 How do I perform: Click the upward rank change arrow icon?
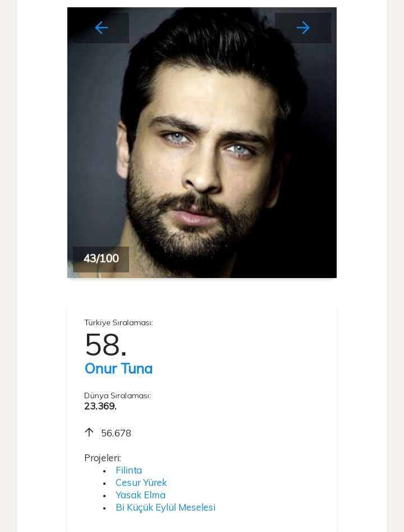click(x=89, y=432)
